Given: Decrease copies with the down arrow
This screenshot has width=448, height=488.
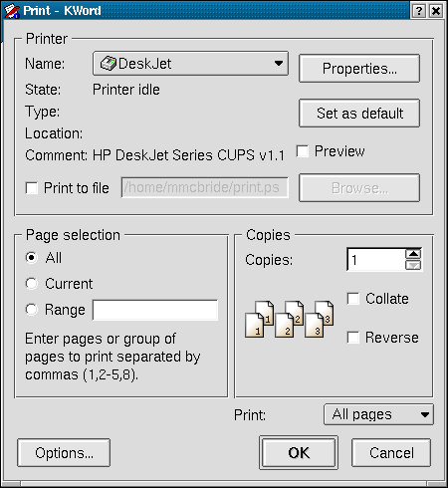Looking at the screenshot, I should coord(413,265).
